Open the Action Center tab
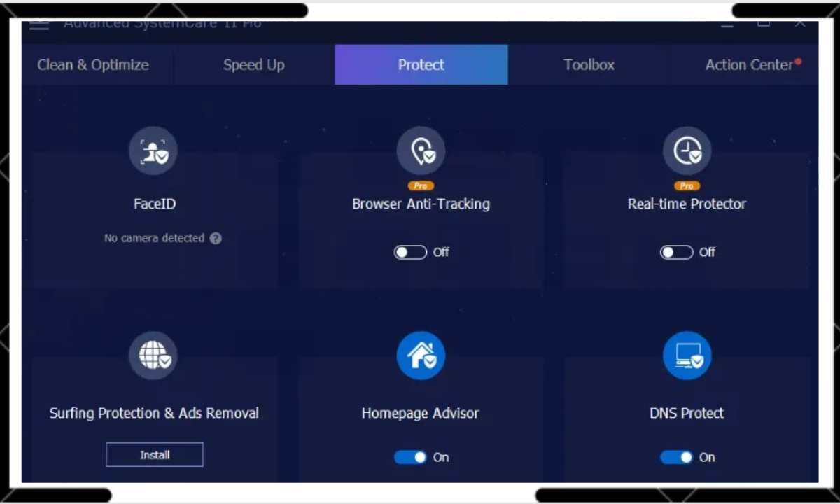 tap(748, 64)
